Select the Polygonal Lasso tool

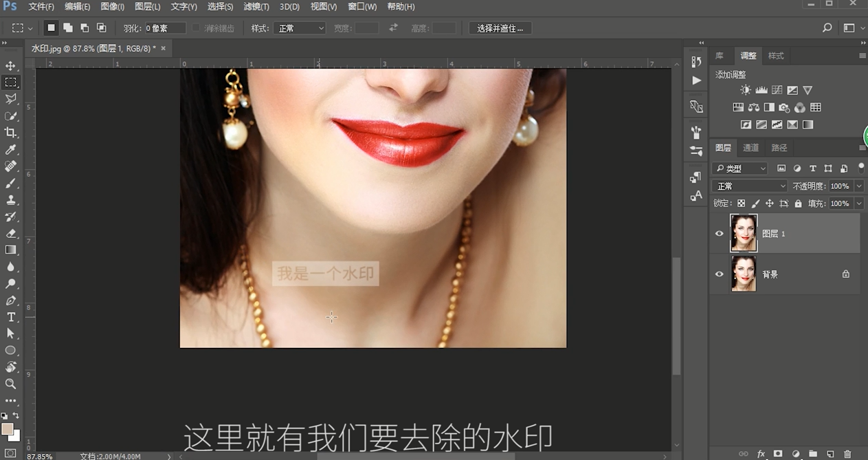click(x=10, y=99)
